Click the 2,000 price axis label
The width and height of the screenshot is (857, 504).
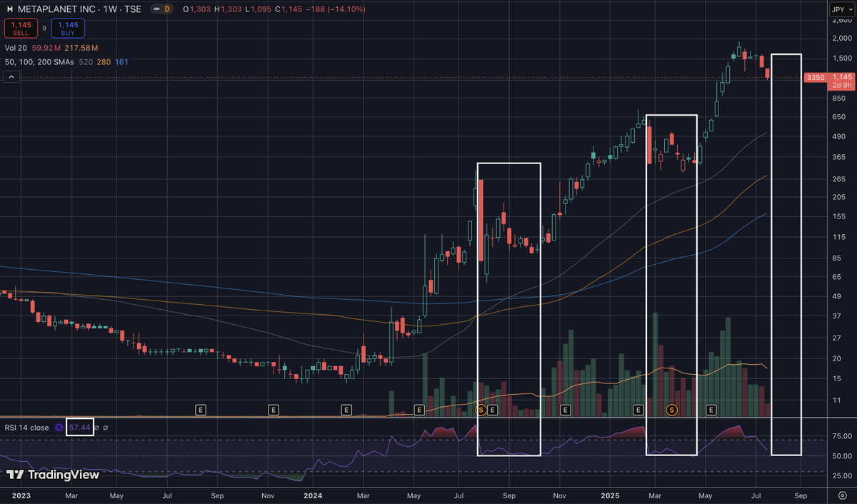click(843, 39)
